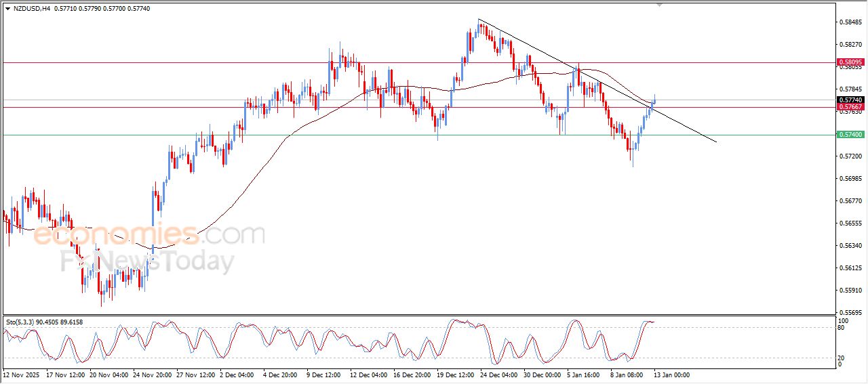Screen dimensions: 868x384
Task: Select the 13 Jan 00:00 time axis label
Action: coord(671,375)
